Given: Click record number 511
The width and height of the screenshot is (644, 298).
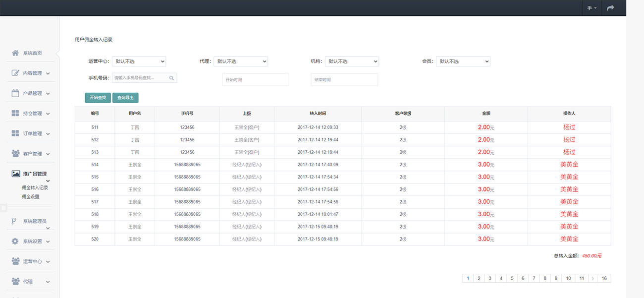Looking at the screenshot, I should [x=95, y=127].
